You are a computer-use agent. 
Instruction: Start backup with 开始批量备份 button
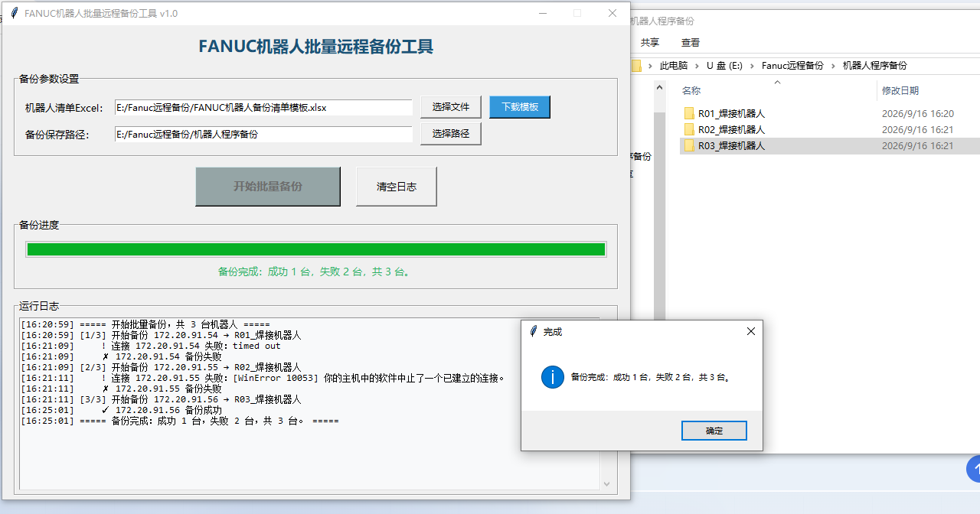coord(268,187)
